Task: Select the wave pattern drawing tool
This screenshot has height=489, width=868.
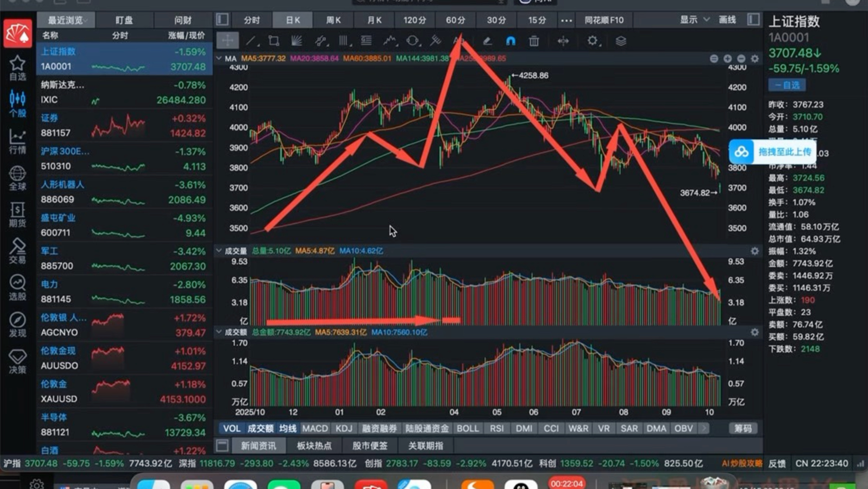Action: [390, 41]
